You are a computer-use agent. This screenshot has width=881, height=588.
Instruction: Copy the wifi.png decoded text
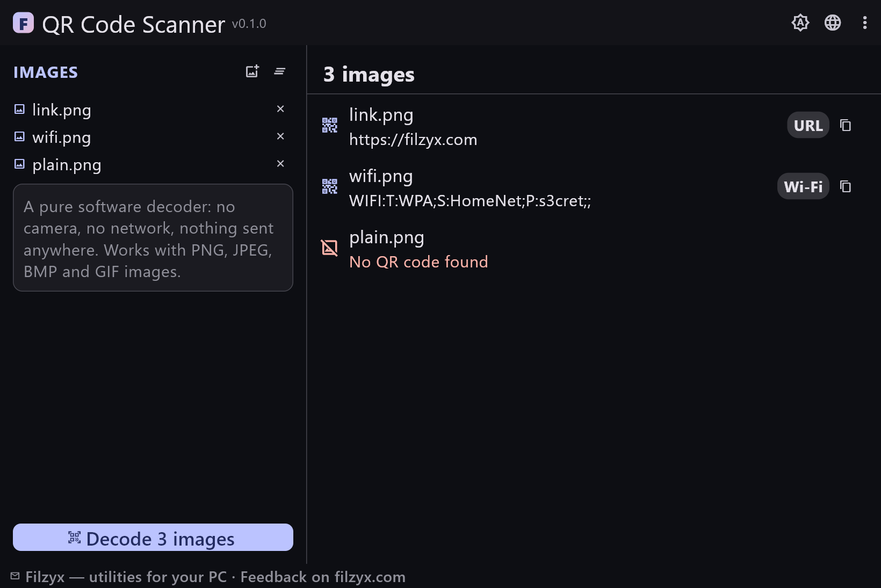tap(846, 186)
